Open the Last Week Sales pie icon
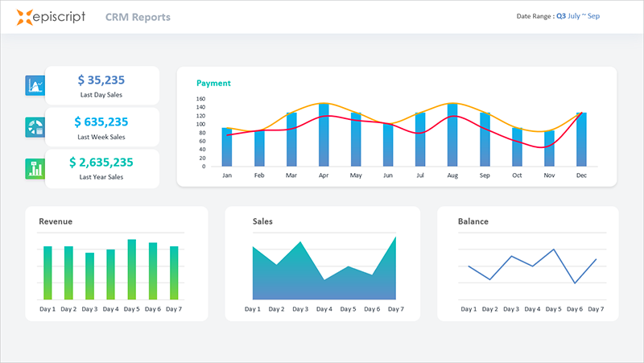 point(35,127)
